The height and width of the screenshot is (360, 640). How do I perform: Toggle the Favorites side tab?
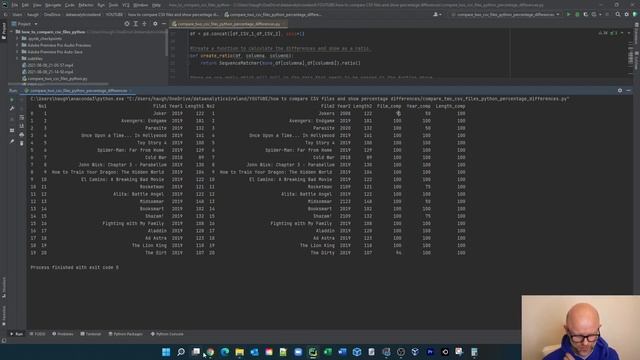tap(4, 316)
